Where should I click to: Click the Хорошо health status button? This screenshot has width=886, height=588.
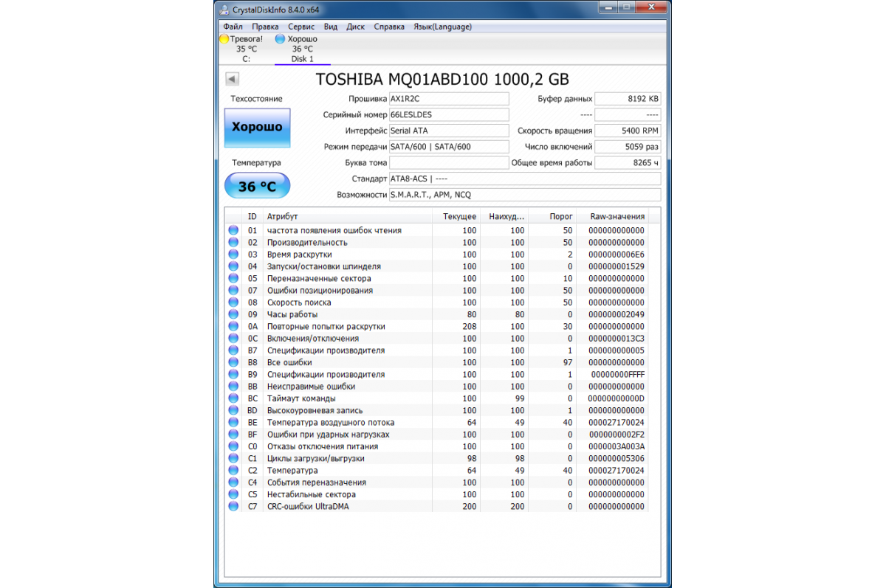[257, 127]
